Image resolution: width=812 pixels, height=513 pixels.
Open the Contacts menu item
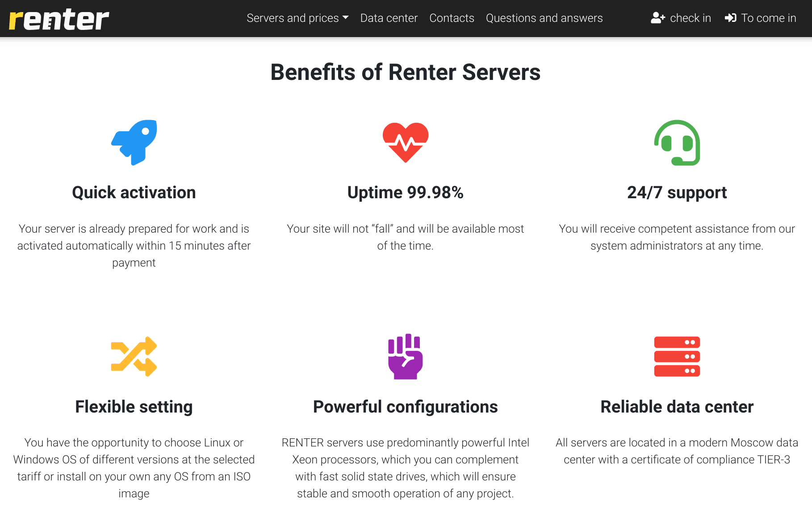(452, 18)
